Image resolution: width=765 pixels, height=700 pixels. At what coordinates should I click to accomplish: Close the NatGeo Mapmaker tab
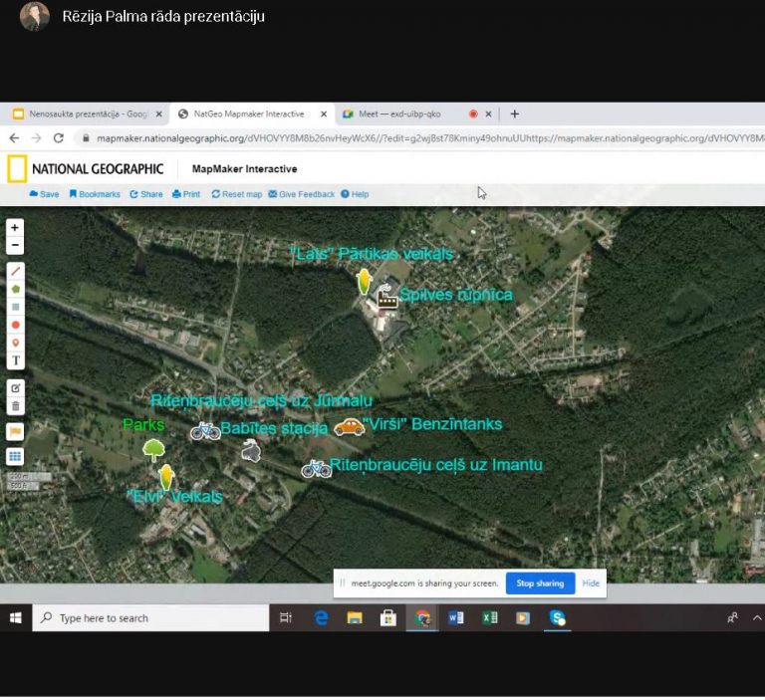(324, 115)
